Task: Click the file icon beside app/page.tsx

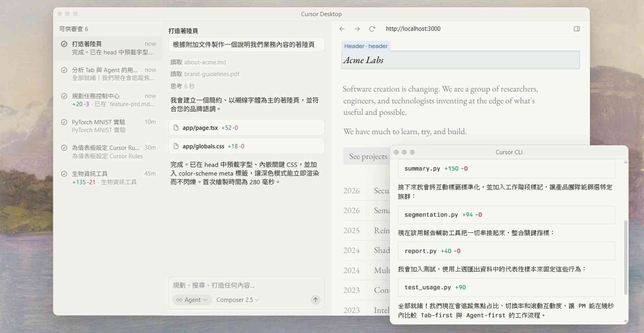Action: 176,128
